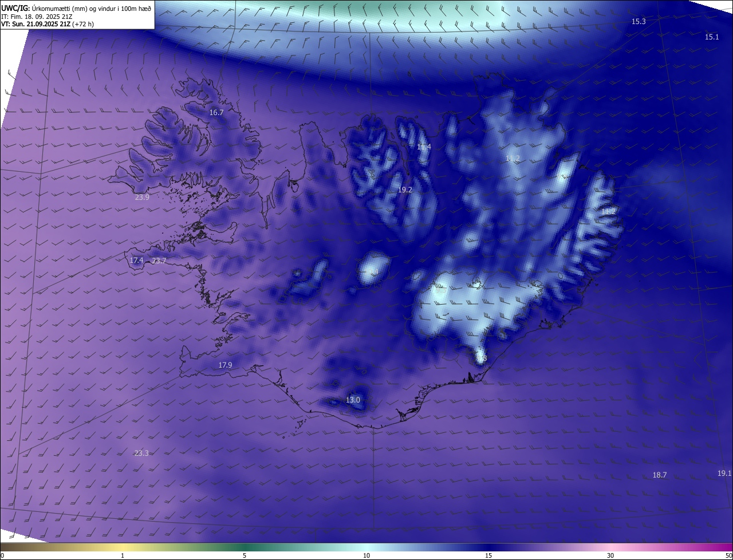The image size is (733, 560).
Task: Click the colorbar tick labeled 30
Action: click(610, 555)
